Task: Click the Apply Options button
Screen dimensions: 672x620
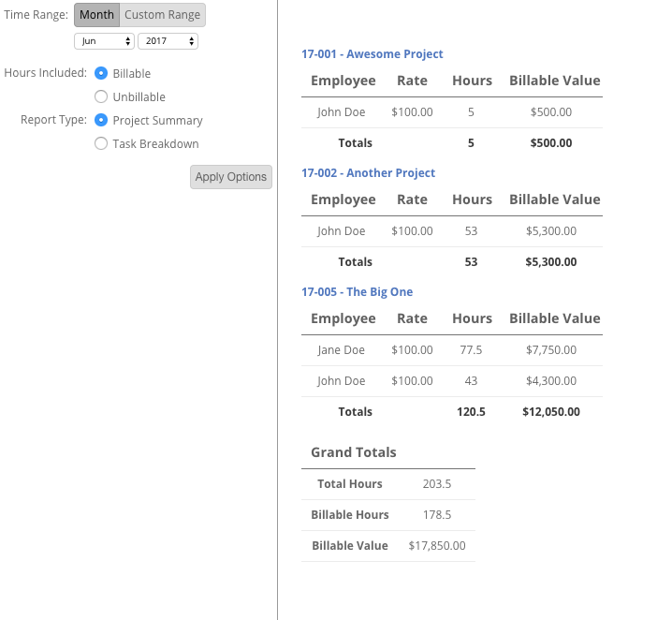Action: [x=231, y=177]
